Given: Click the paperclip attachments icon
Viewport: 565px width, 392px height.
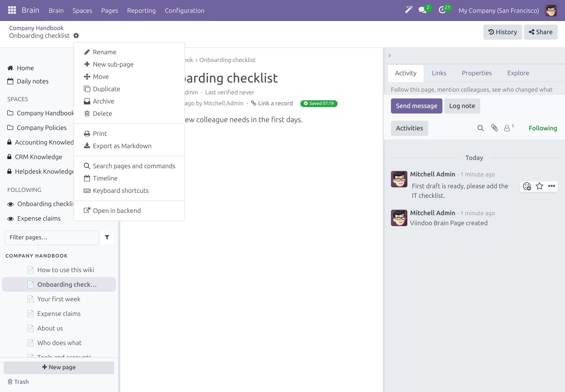Looking at the screenshot, I should [x=494, y=128].
